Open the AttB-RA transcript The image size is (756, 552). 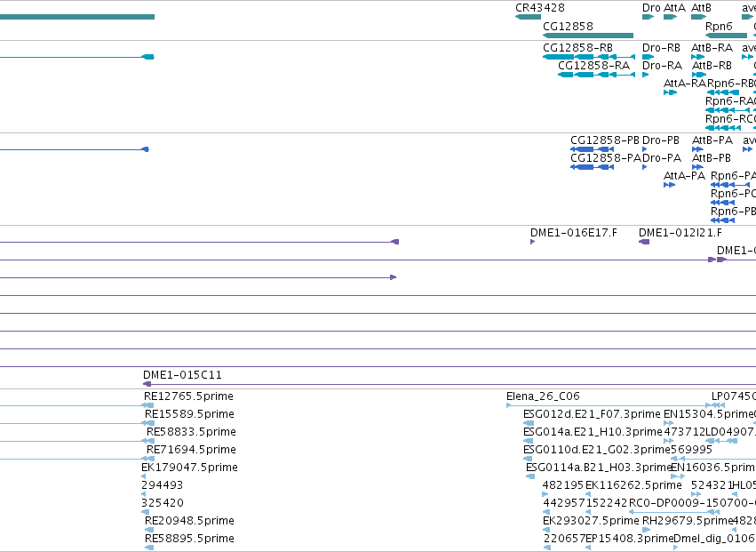697,57
